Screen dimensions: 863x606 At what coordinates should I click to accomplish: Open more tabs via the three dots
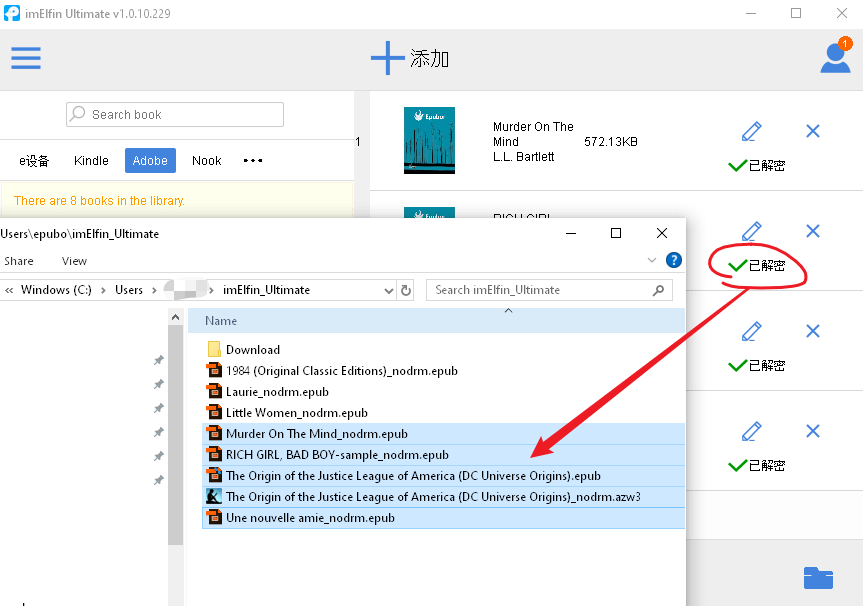point(253,161)
